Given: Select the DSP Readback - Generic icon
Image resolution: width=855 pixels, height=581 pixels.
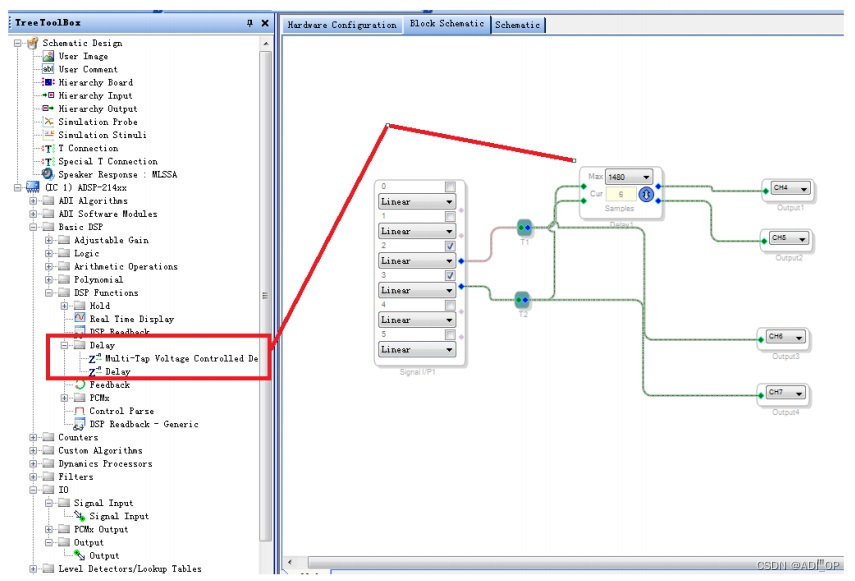Looking at the screenshot, I should pyautogui.click(x=79, y=424).
